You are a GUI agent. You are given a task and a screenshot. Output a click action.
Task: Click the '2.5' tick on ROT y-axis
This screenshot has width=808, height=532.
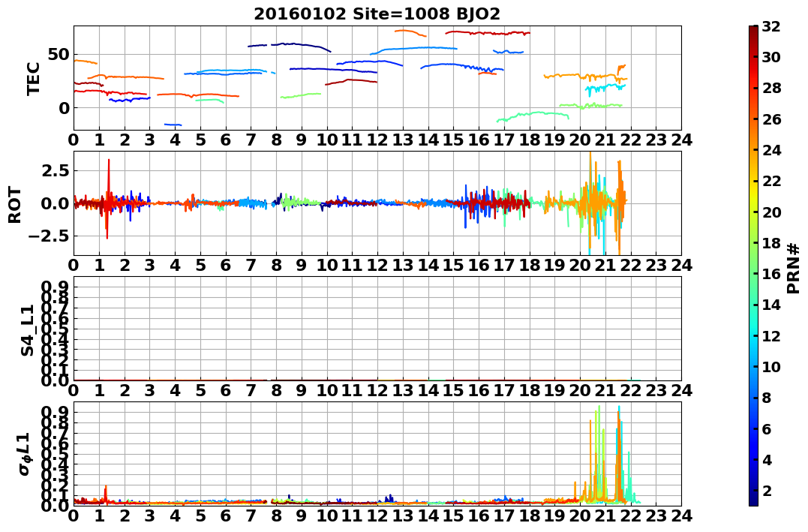tap(55, 170)
